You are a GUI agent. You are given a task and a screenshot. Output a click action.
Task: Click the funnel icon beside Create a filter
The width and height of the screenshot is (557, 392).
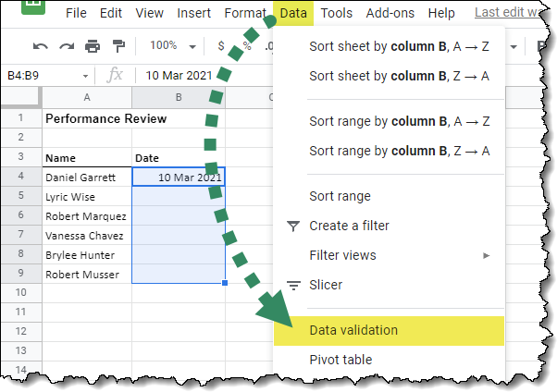pos(293,226)
